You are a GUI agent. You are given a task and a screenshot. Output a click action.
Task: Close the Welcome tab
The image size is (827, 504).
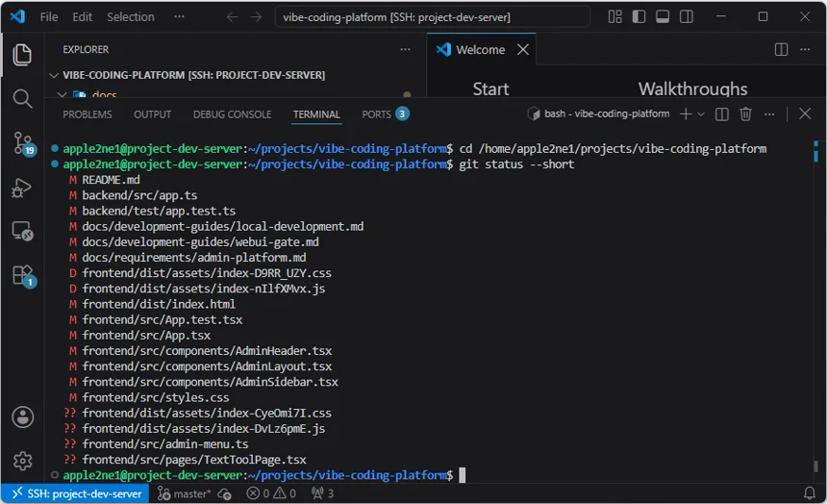[x=523, y=50]
